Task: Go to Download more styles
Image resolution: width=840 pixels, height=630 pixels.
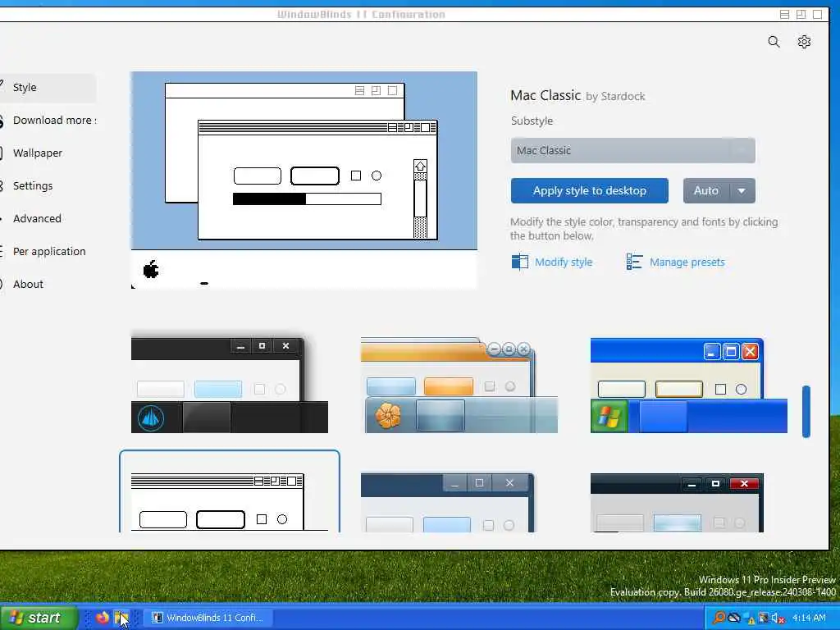Action: click(x=47, y=120)
